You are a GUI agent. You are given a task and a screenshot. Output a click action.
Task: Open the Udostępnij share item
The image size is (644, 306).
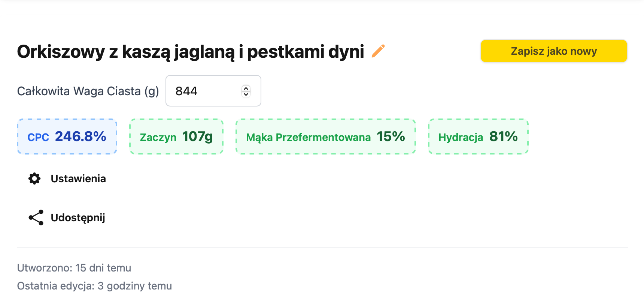tap(67, 217)
